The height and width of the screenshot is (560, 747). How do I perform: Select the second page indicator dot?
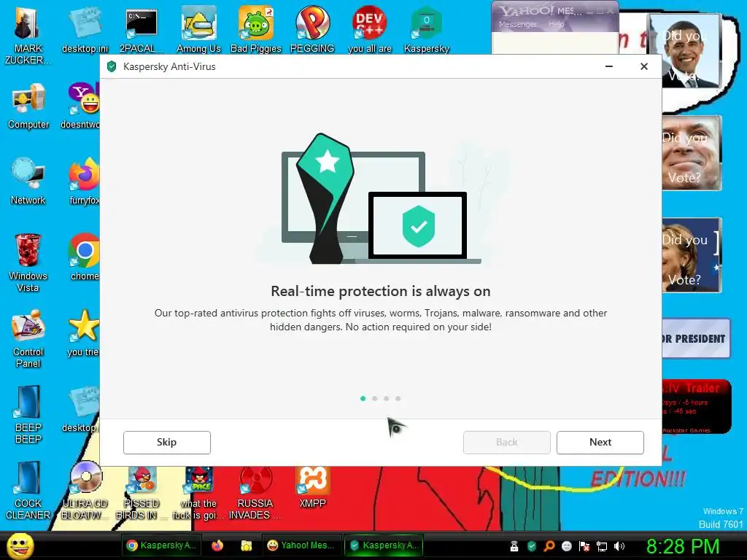374,399
